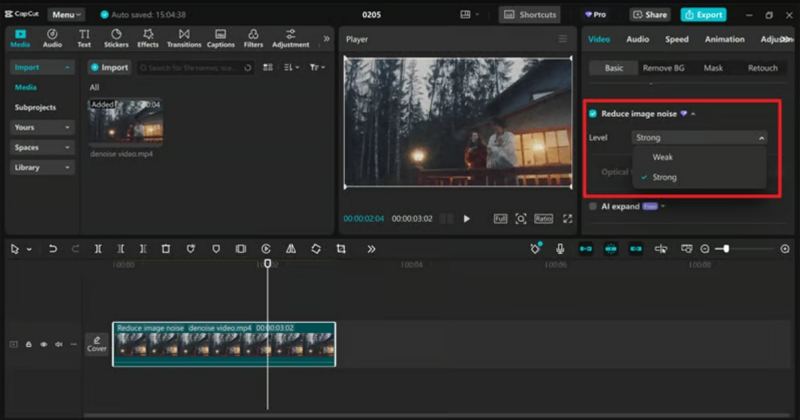Mute the track audio speaker icon
The height and width of the screenshot is (420, 800).
click(59, 344)
